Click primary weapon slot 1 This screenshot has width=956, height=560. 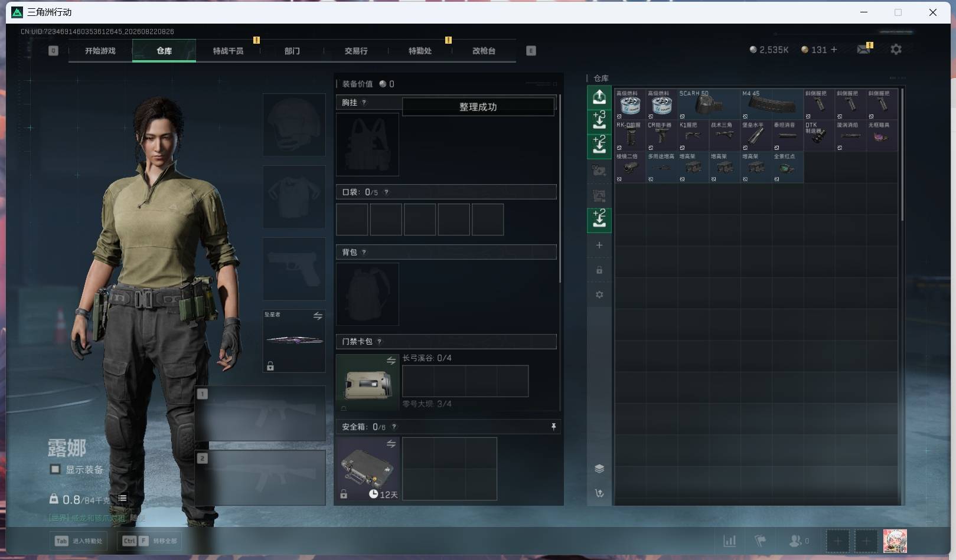point(260,414)
